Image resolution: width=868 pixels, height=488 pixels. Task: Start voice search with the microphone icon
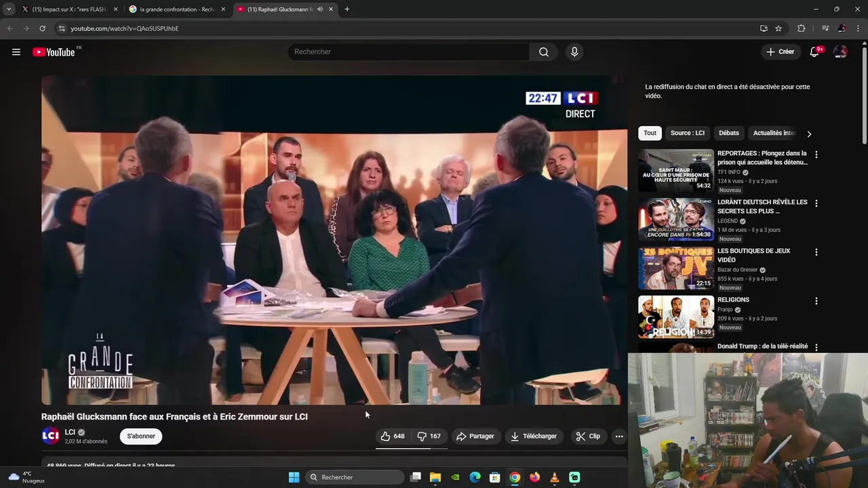[x=574, y=52]
